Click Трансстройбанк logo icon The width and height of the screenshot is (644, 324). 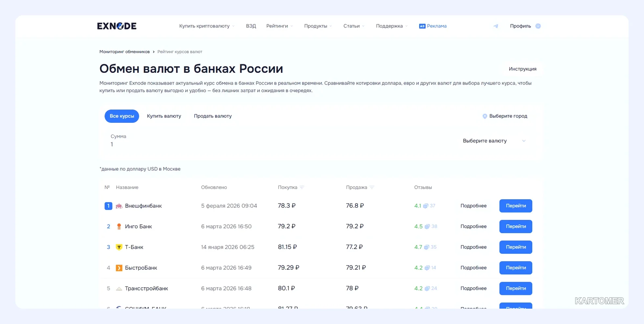tap(119, 288)
